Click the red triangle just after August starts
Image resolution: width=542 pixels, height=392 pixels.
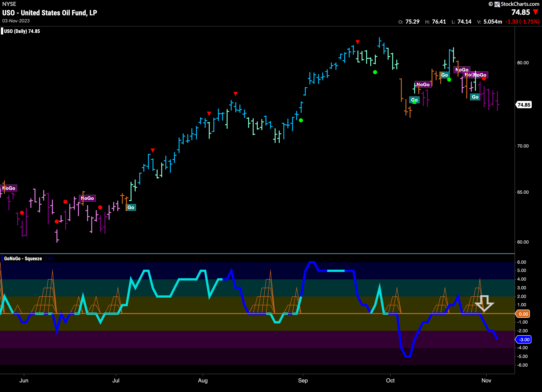209,113
